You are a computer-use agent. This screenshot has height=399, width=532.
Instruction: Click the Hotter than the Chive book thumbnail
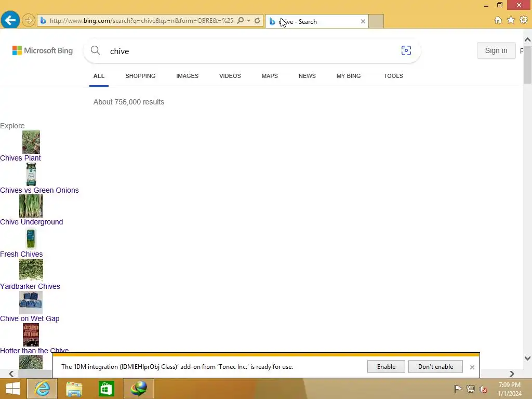(x=31, y=335)
